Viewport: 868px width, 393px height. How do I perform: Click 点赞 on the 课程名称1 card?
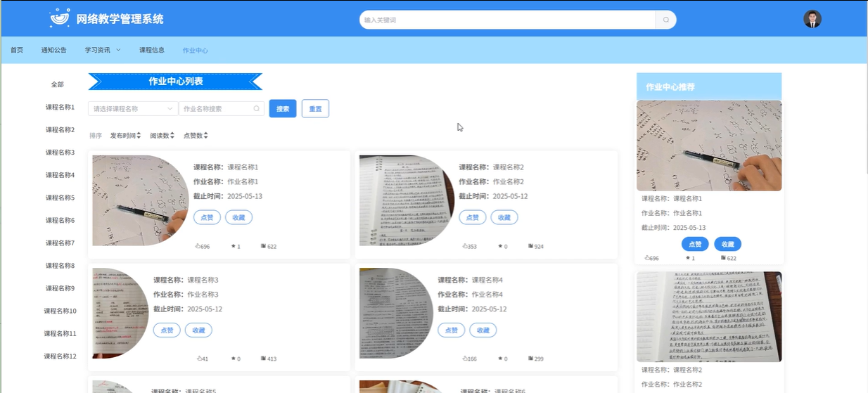(x=207, y=218)
